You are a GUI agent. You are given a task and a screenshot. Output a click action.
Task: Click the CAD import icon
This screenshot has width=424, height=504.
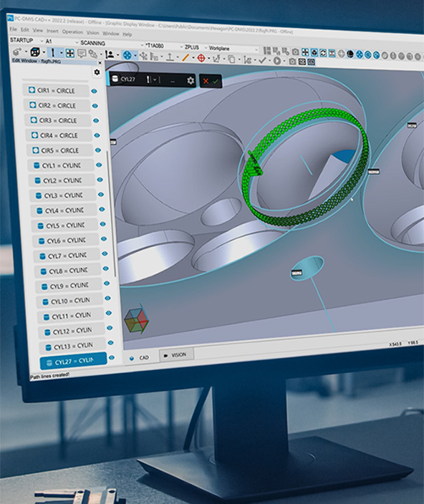point(17,52)
